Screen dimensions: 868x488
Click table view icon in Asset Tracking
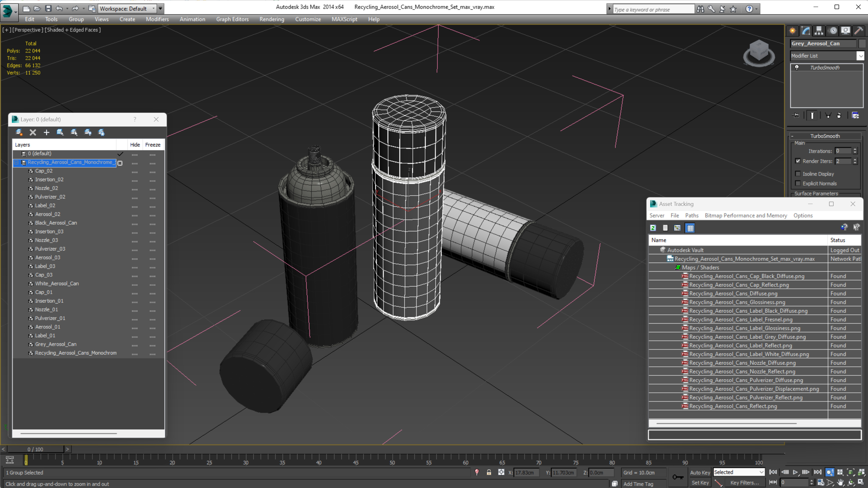pyautogui.click(x=690, y=228)
